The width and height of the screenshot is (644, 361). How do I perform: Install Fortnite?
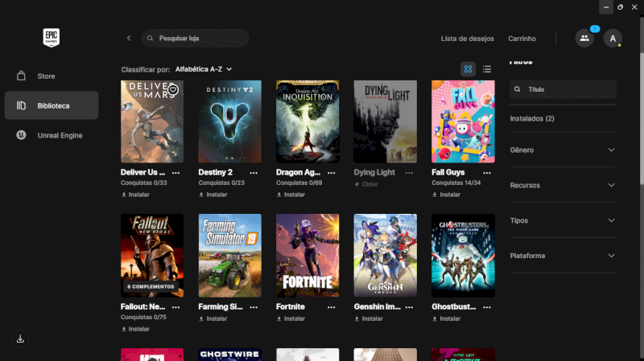pyautogui.click(x=291, y=318)
